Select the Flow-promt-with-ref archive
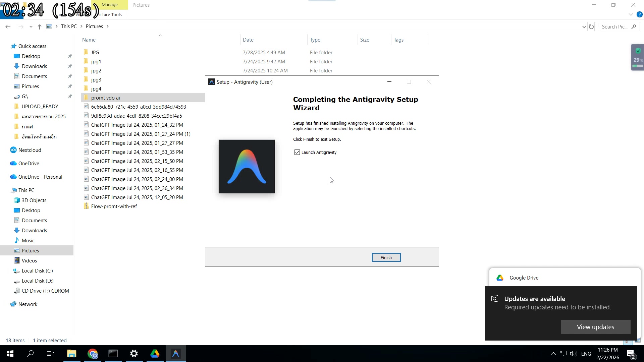This screenshot has height=362, width=644. point(114,206)
